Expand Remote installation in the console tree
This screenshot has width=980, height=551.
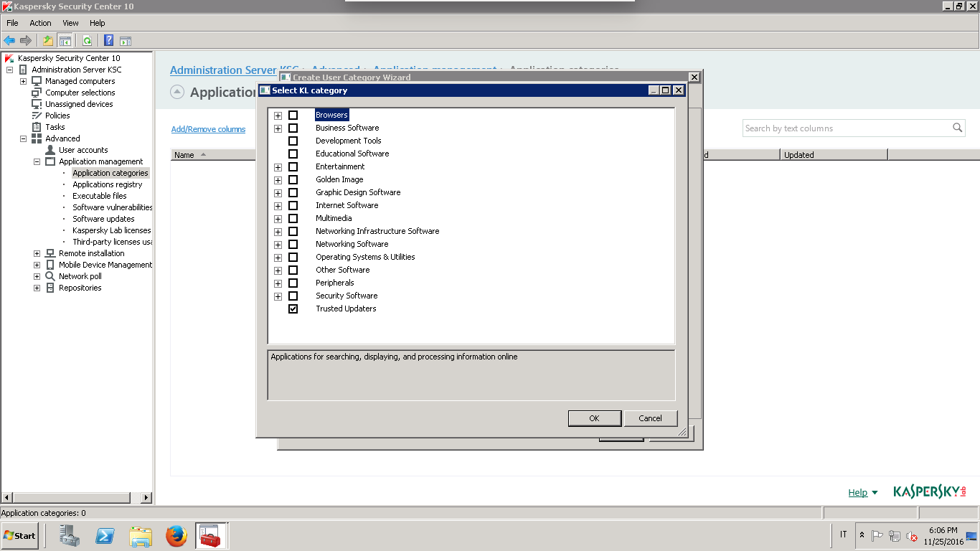pyautogui.click(x=37, y=253)
